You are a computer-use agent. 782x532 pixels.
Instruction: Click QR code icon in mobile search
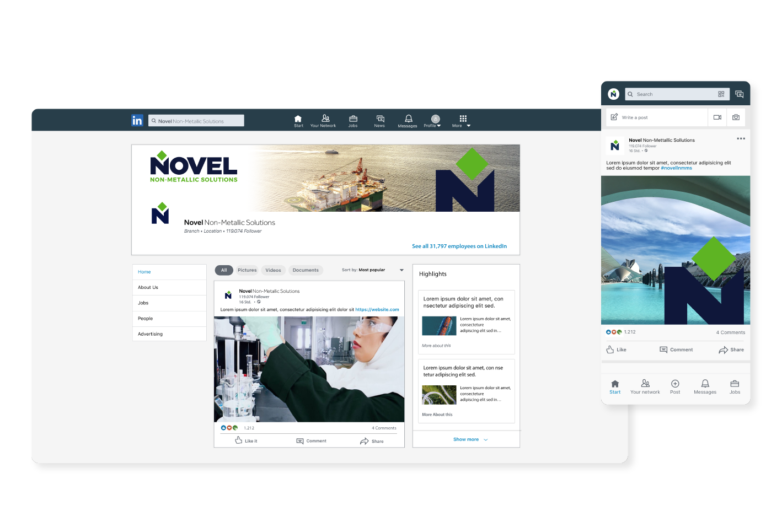(x=721, y=94)
